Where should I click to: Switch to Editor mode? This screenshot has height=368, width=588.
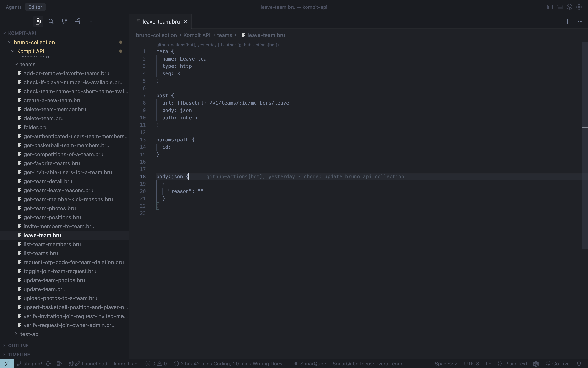pos(35,7)
